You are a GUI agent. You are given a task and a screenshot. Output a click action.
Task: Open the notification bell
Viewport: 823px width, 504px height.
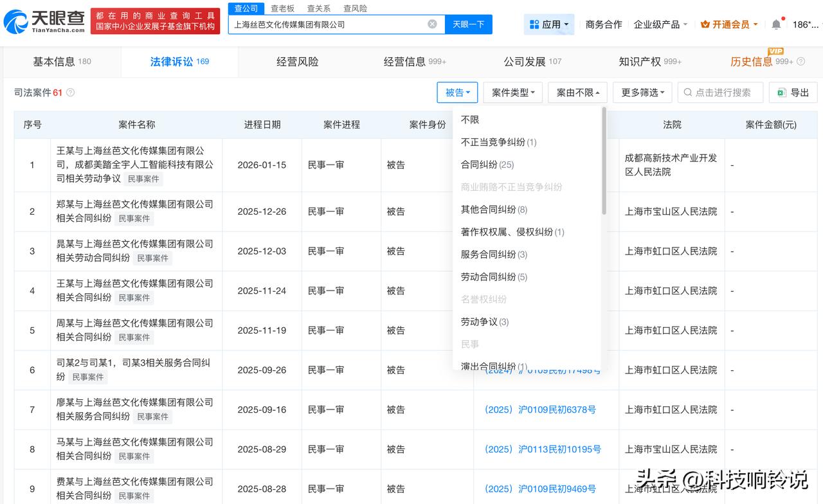pyautogui.click(x=776, y=24)
